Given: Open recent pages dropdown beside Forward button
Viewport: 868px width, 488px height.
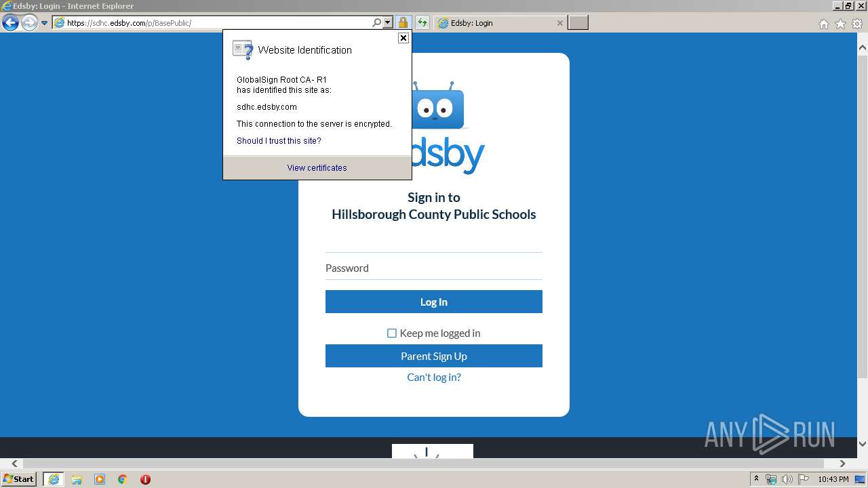Looking at the screenshot, I should pos(44,23).
